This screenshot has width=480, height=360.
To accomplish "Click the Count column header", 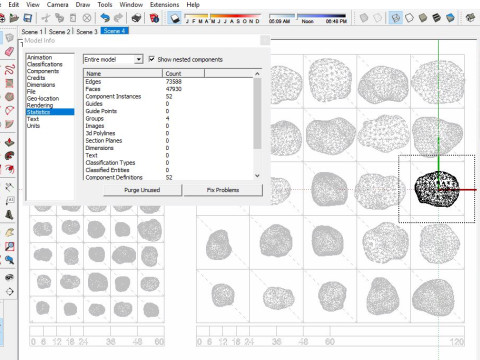I will 183,73.
